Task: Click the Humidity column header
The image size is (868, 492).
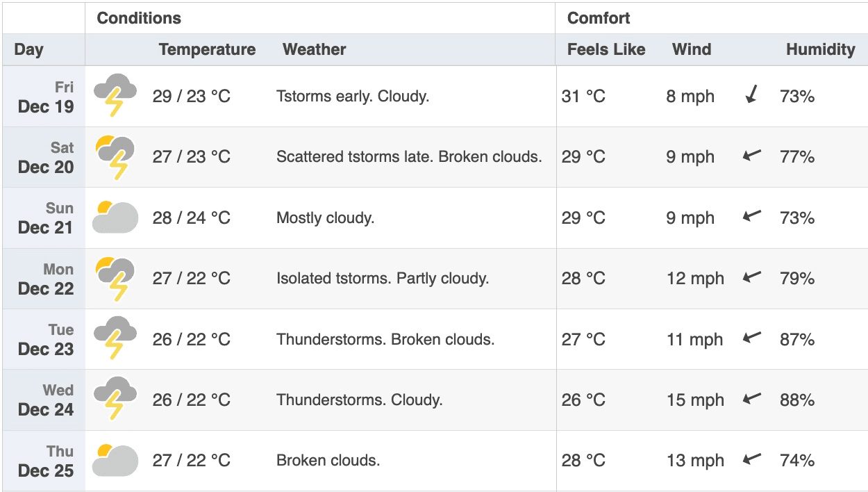Action: pos(820,49)
